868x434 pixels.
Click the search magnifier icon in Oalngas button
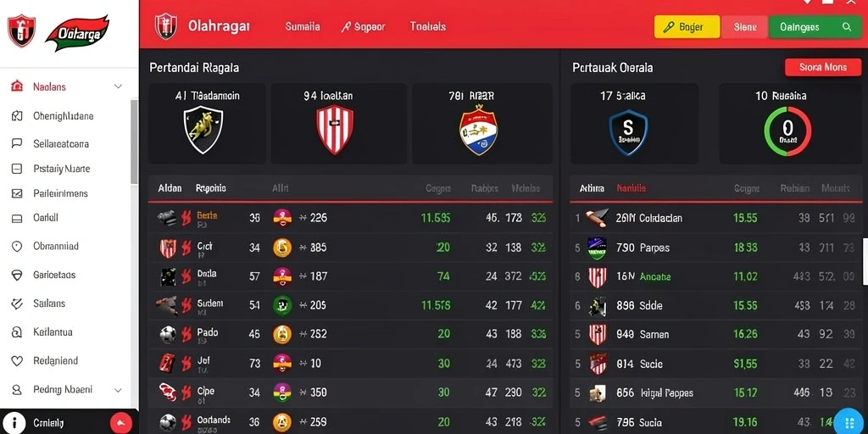point(846,26)
